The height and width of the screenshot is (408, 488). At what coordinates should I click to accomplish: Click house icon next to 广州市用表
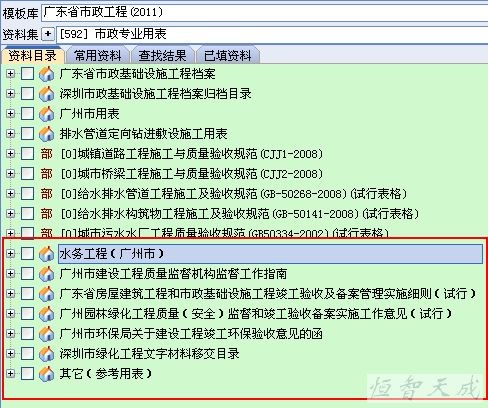pyautogui.click(x=46, y=114)
